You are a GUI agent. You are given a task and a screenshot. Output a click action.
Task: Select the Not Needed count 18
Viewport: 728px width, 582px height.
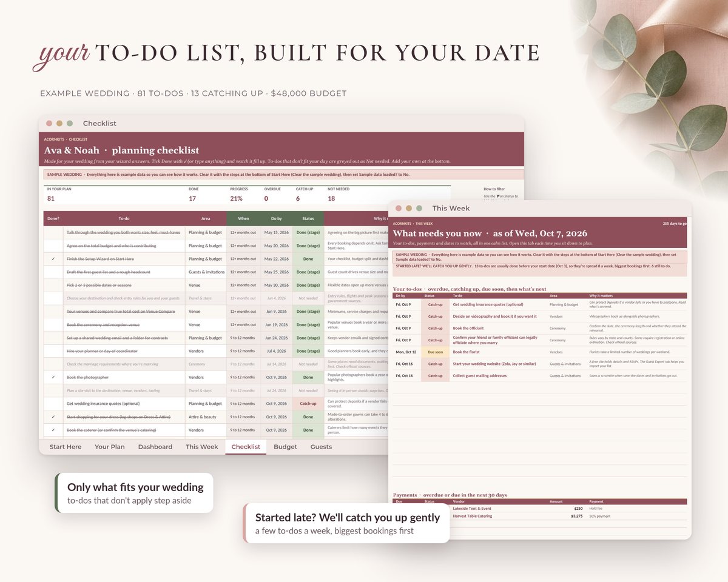point(331,198)
